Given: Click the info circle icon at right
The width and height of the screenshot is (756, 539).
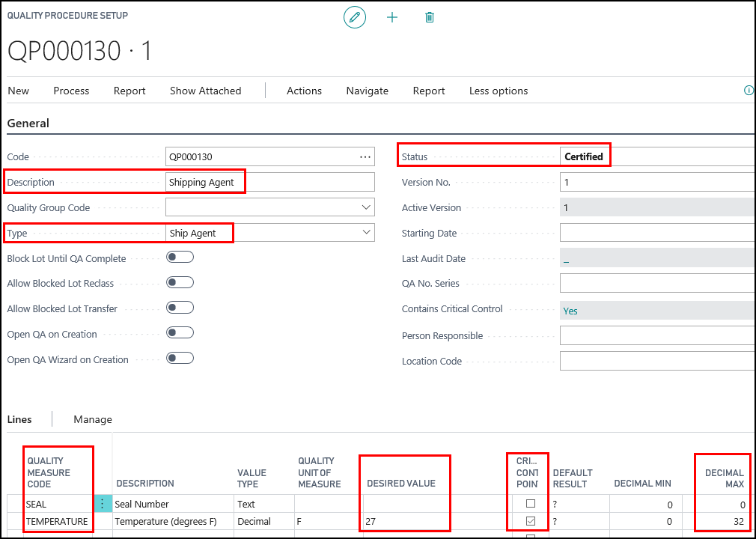Looking at the screenshot, I should tap(749, 91).
